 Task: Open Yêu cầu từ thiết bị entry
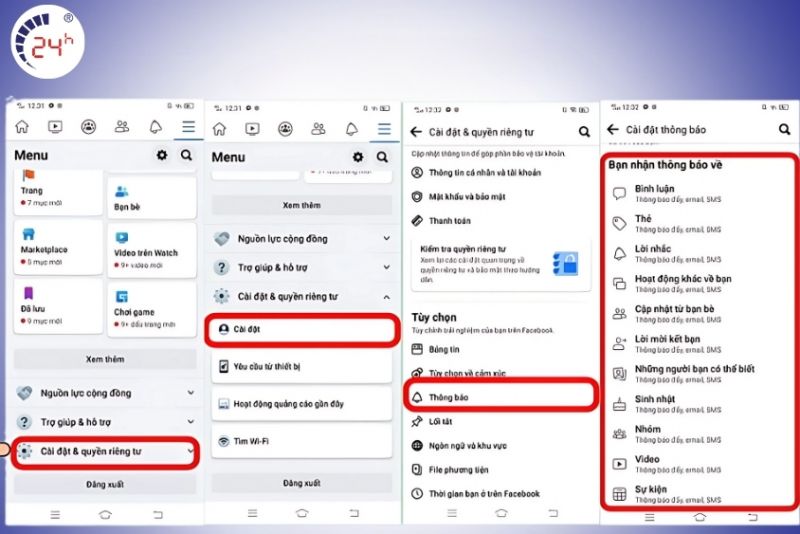click(x=302, y=366)
